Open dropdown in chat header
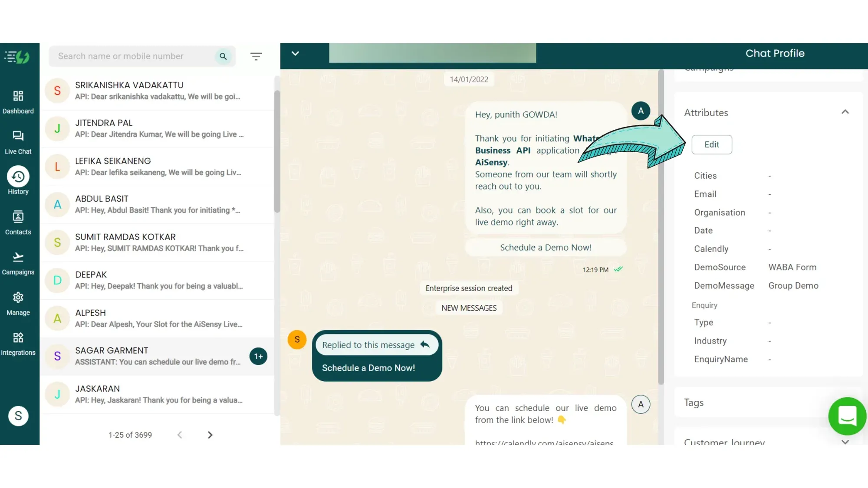The width and height of the screenshot is (868, 488). 295,54
